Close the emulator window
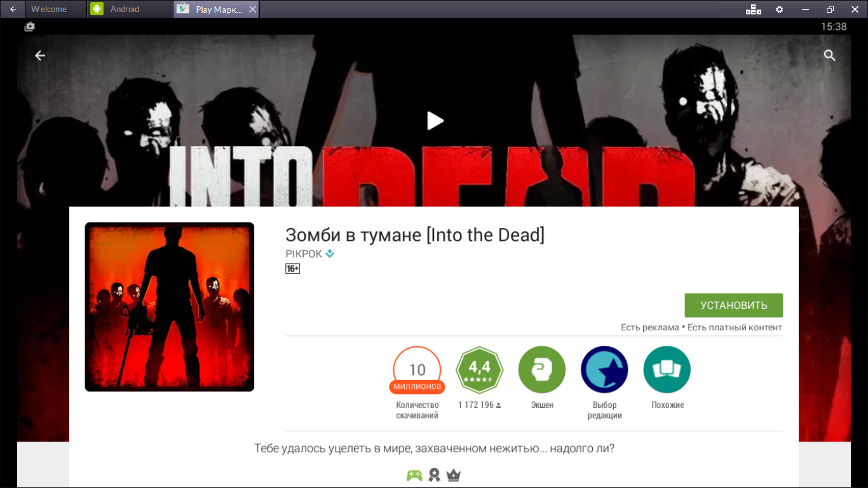Image resolution: width=868 pixels, height=488 pixels. click(x=854, y=10)
